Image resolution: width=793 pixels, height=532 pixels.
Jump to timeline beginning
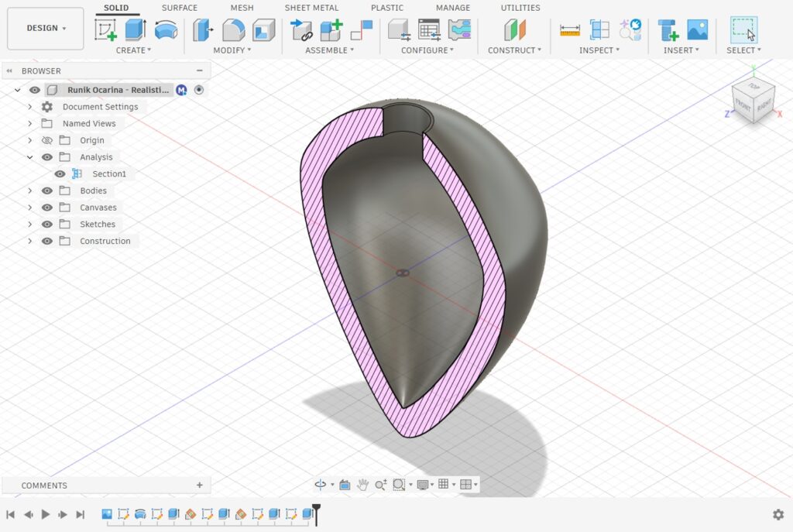pyautogui.click(x=10, y=514)
